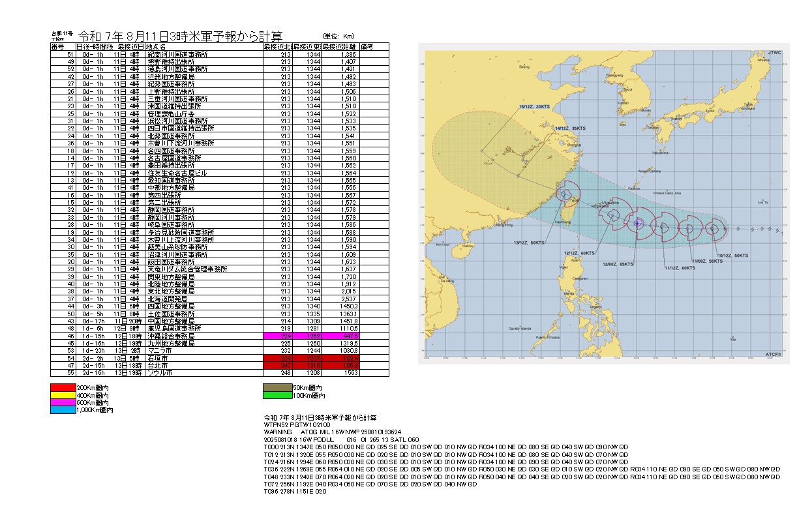Click the 土佐国道事務所 row name
812x519 pixels.
tap(171, 313)
